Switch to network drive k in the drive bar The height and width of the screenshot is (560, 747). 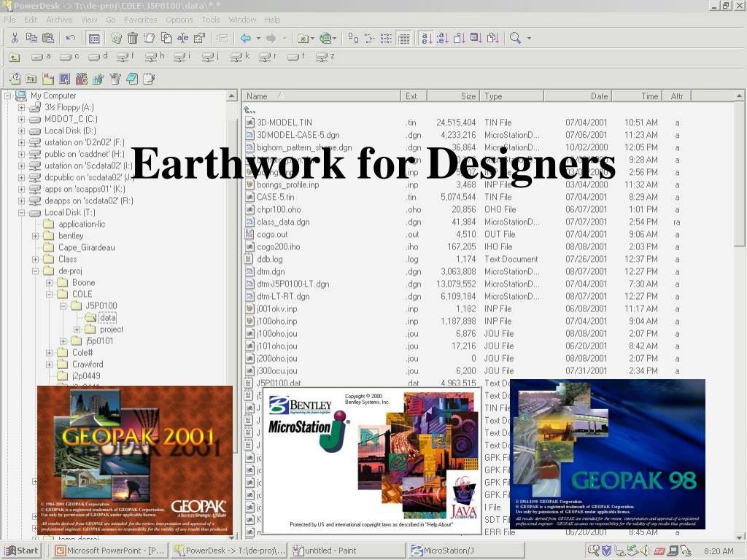pos(239,57)
